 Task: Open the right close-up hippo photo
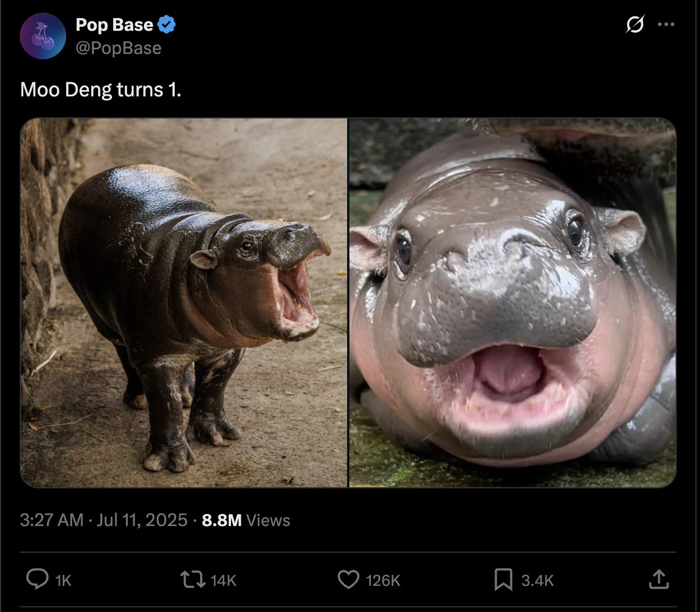pyautogui.click(x=513, y=303)
